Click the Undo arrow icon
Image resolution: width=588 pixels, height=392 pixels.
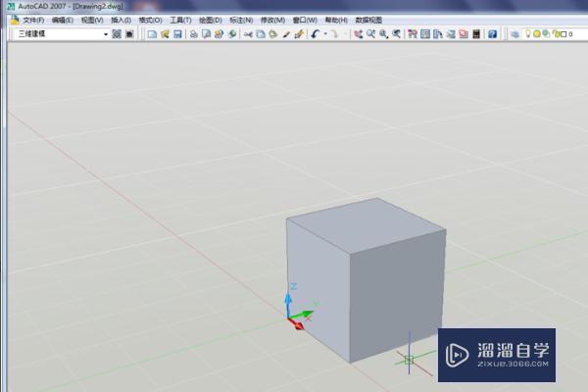[x=315, y=34]
